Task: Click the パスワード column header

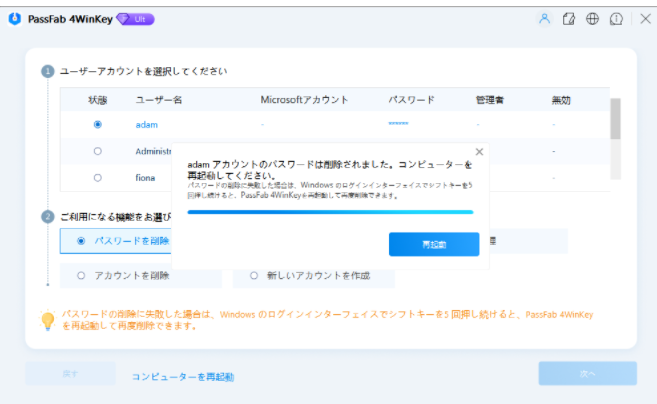Action: [411, 100]
